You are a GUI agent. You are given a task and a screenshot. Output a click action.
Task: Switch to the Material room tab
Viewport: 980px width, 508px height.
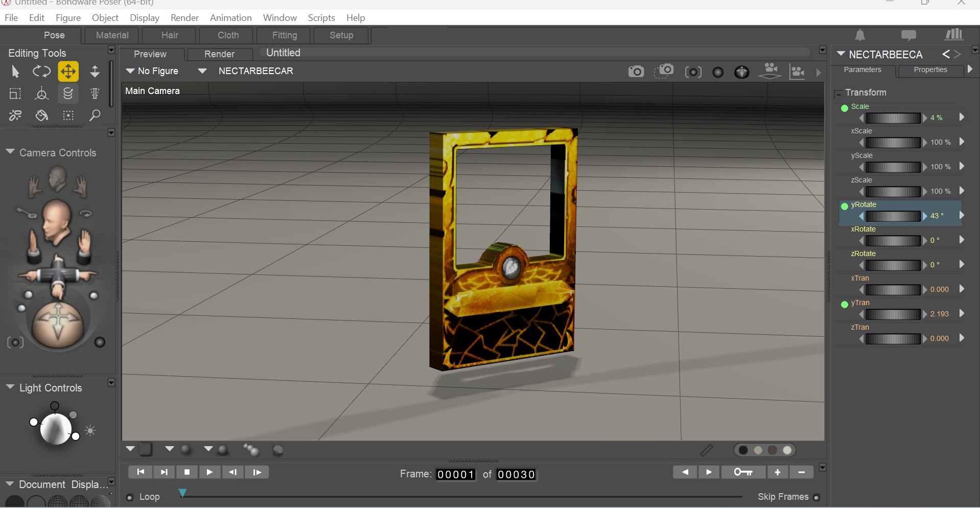pos(112,35)
